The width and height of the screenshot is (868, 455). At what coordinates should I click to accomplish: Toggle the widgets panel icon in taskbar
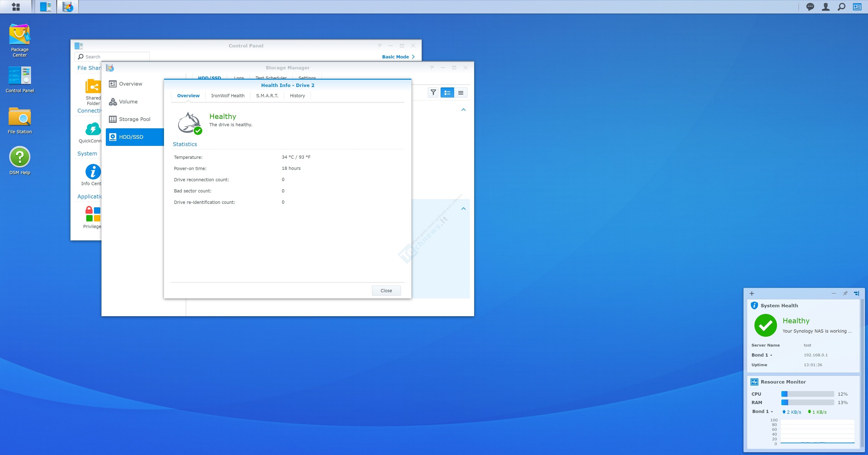point(857,7)
